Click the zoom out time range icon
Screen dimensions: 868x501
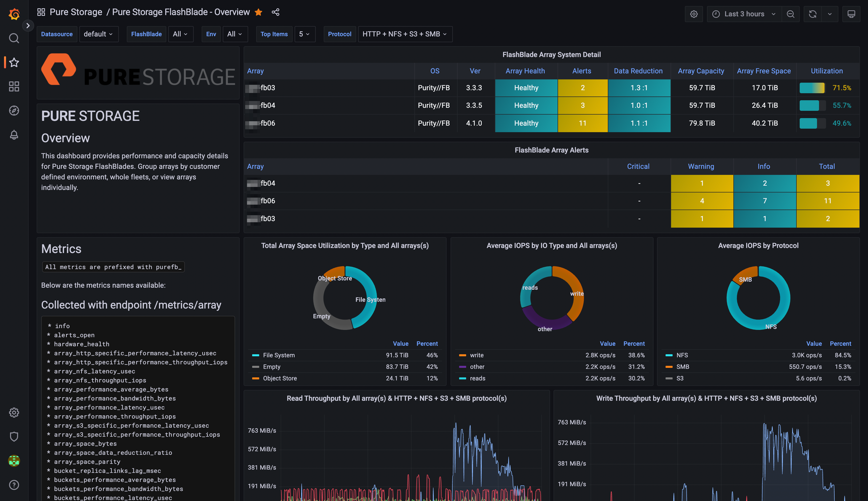click(791, 14)
